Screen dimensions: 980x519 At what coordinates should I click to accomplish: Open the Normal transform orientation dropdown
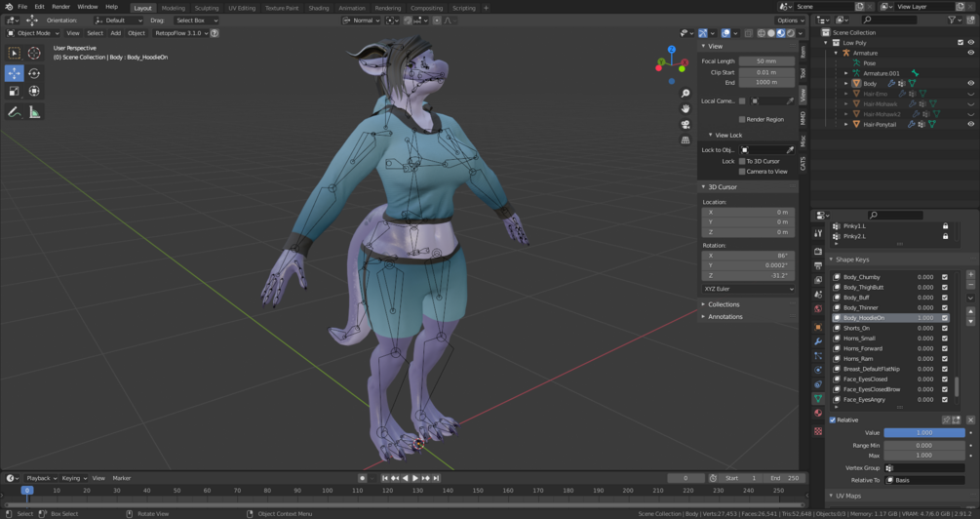click(x=361, y=20)
